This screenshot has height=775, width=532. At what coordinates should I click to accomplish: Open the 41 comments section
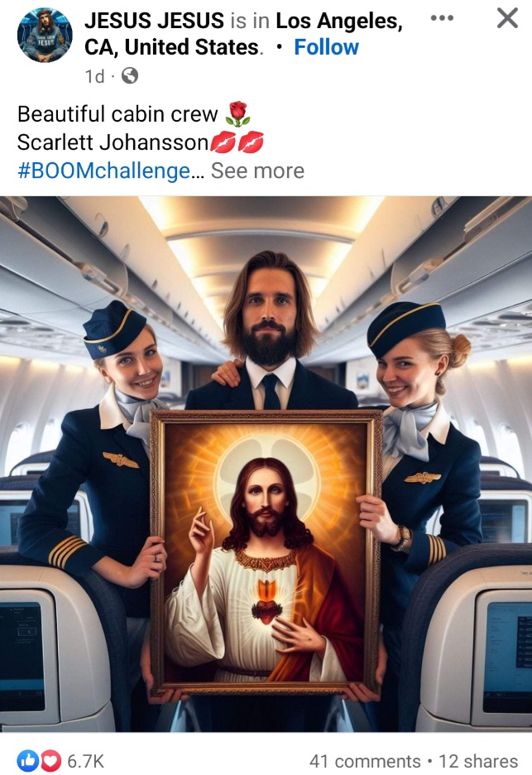pos(365,761)
